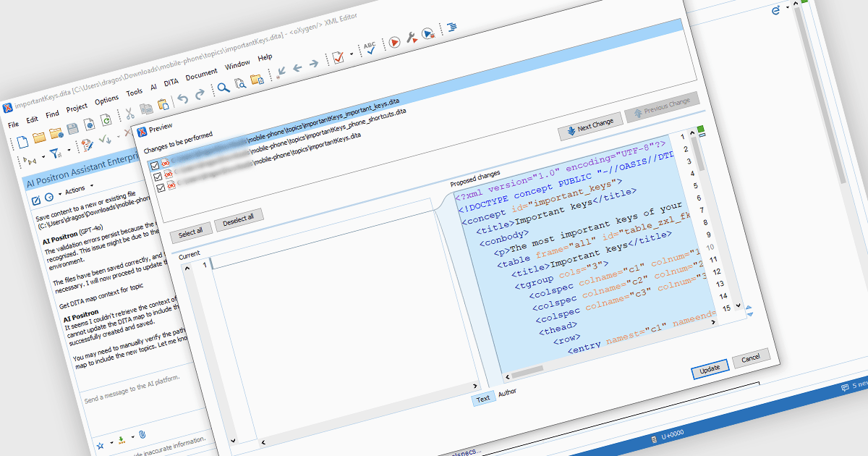The width and height of the screenshot is (868, 456).
Task: Open the File menu
Action: (x=13, y=124)
